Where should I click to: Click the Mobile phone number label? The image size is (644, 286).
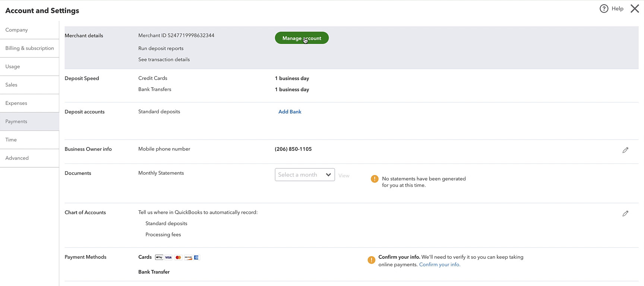(x=164, y=149)
